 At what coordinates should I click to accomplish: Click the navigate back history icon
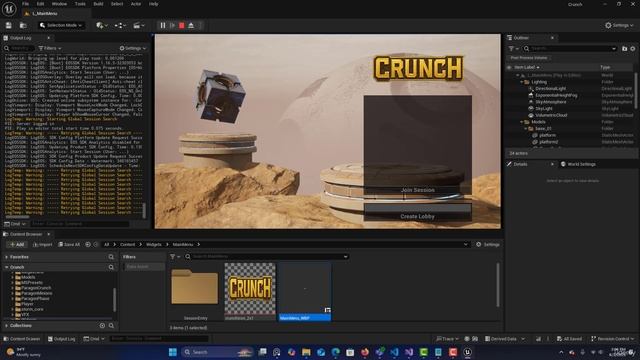pyautogui.click(x=88, y=244)
